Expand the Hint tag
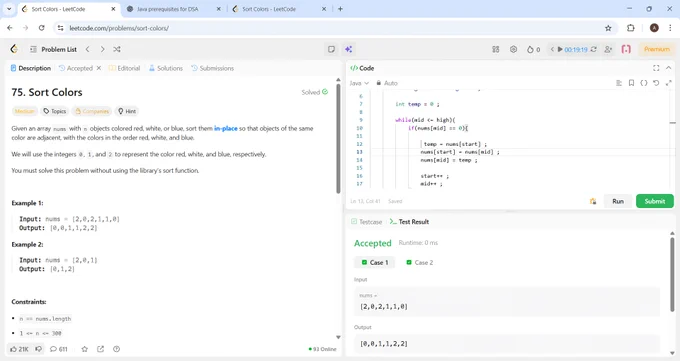Image resolution: width=680 pixels, height=361 pixels. [127, 111]
